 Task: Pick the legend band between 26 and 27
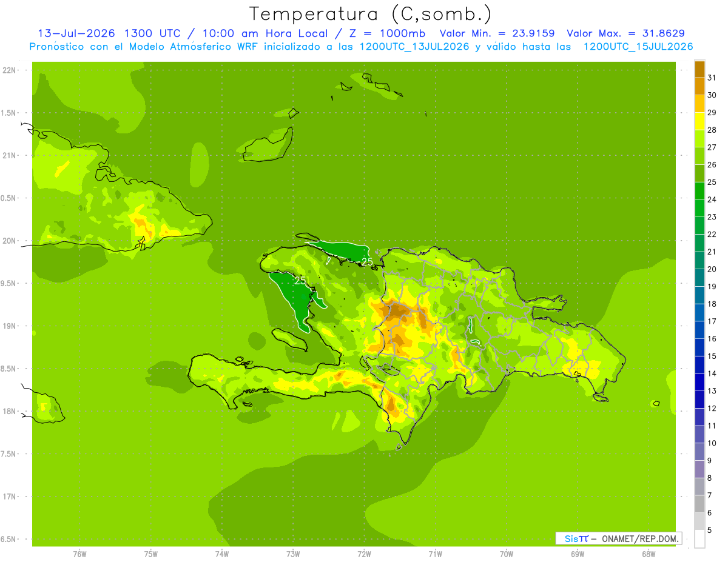(699, 156)
